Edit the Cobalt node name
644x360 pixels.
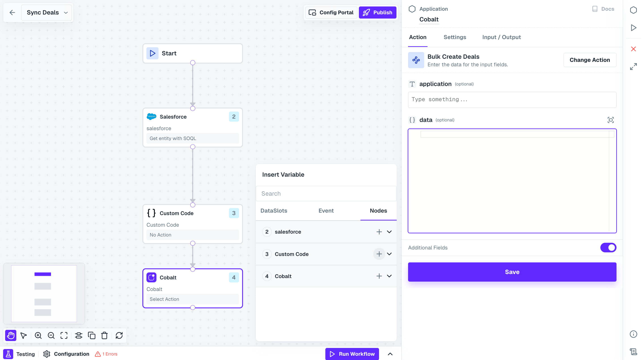tap(429, 19)
